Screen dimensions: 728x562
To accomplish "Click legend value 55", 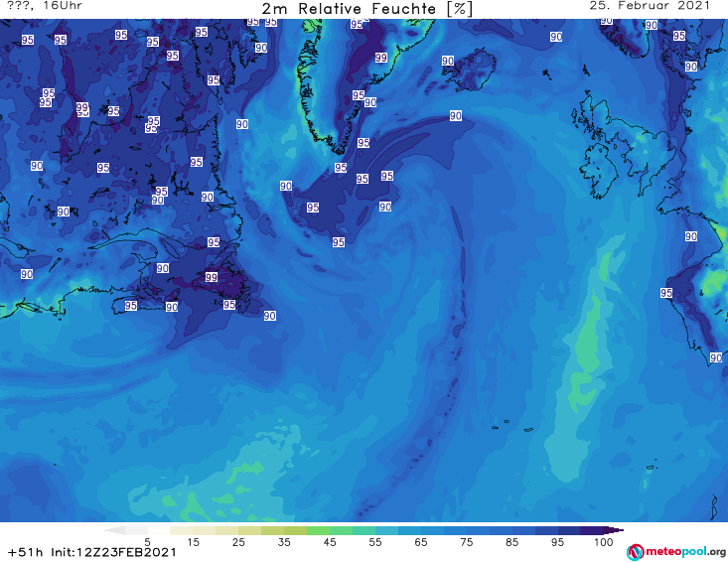I will 375,542.
